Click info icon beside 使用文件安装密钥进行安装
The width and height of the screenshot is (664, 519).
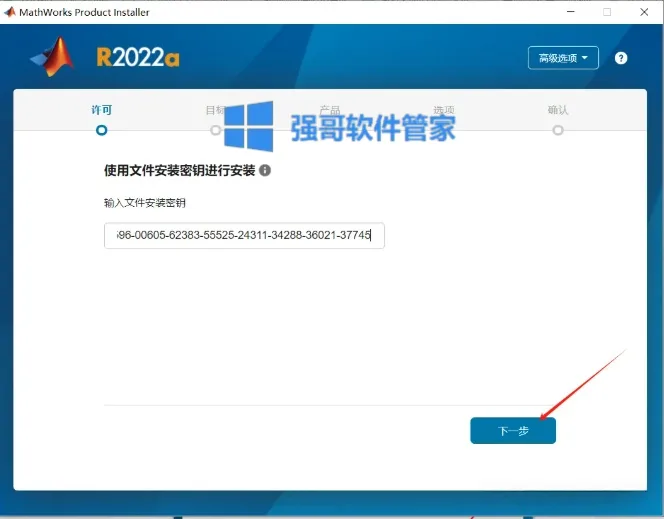[x=265, y=171]
